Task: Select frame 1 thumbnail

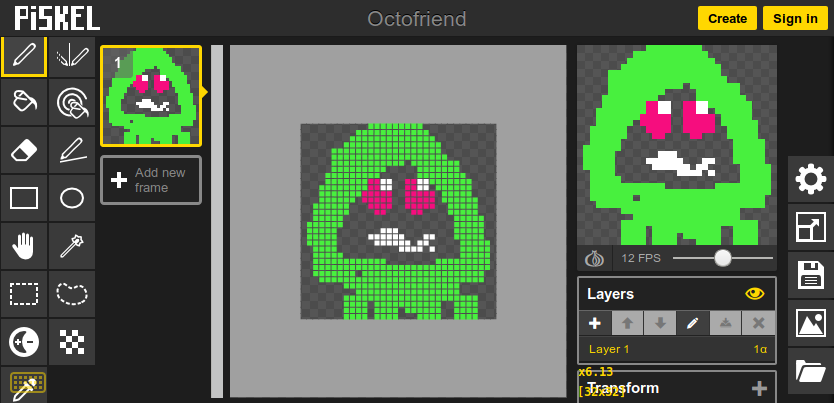Action: tap(151, 96)
